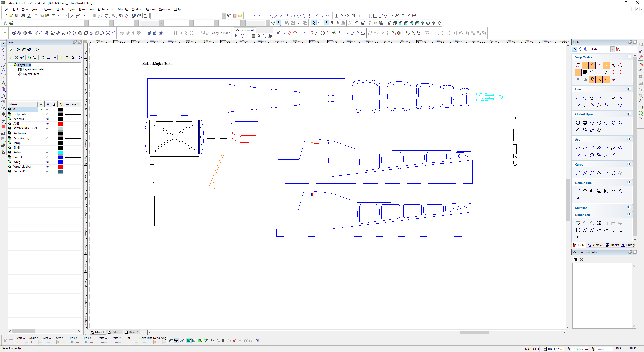Click the cyan color swatch for Półka
The image size is (644, 352).
(x=61, y=152)
